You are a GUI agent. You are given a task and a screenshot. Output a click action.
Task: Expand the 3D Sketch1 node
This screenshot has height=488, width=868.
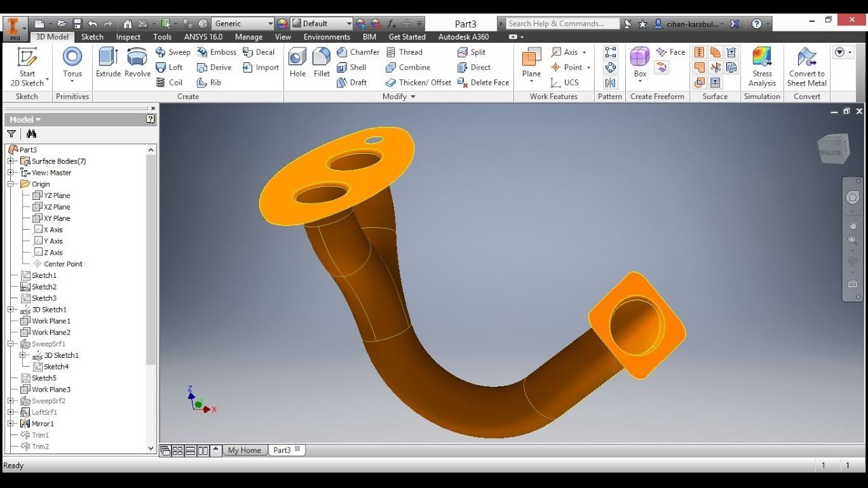11,310
